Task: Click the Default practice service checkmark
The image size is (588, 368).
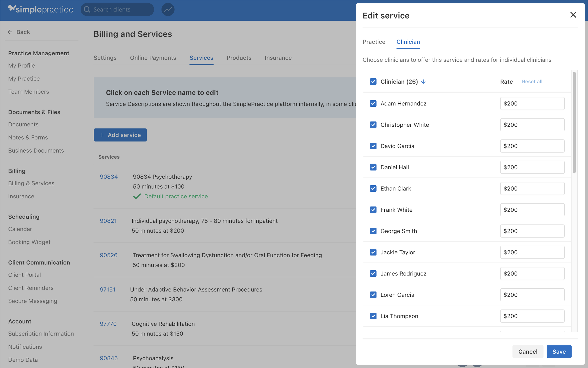Action: click(137, 196)
